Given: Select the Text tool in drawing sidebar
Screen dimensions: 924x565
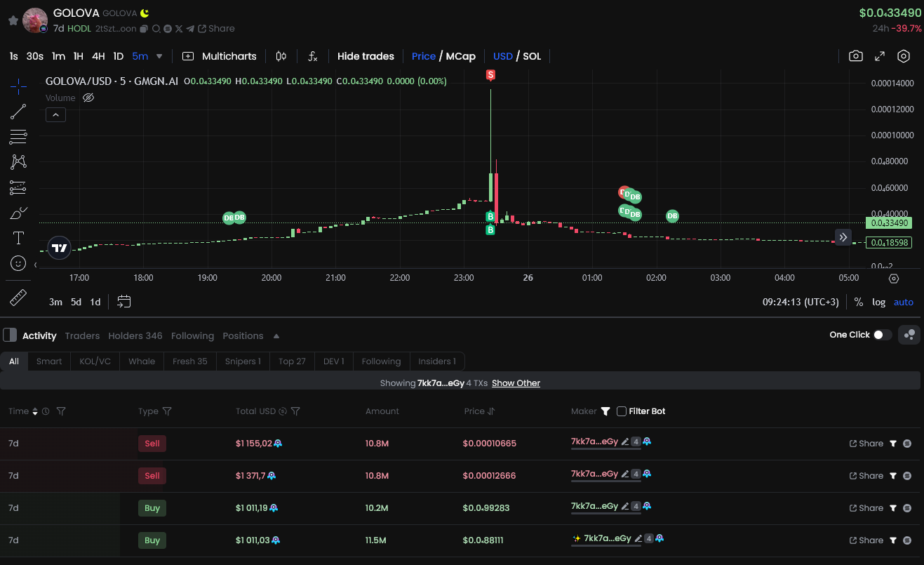Looking at the screenshot, I should 18,238.
